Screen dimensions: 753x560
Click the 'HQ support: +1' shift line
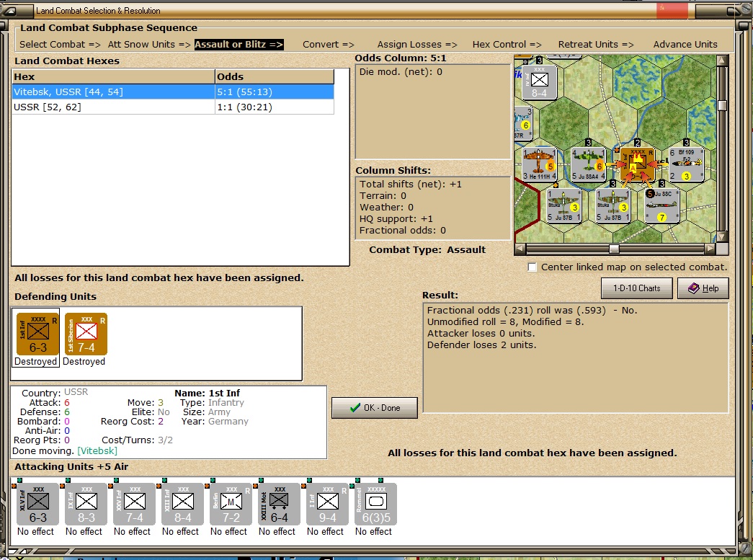point(396,219)
